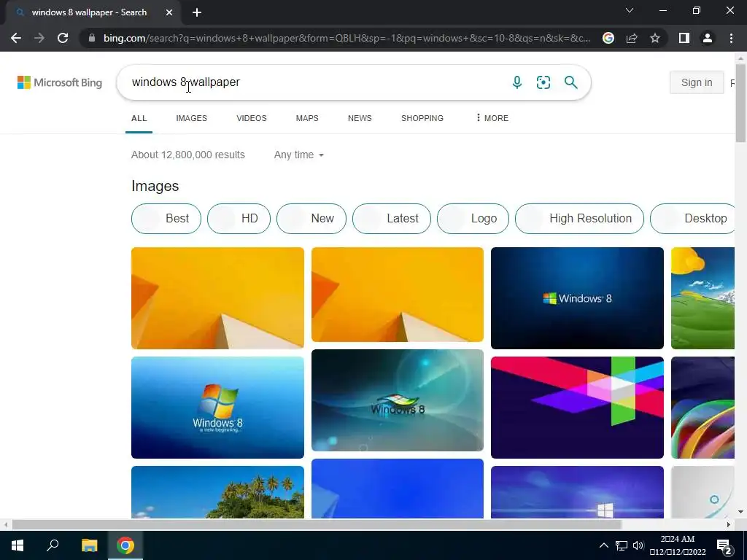747x560 pixels.
Task: Switch to the VIDEOS tab
Action: pos(252,118)
